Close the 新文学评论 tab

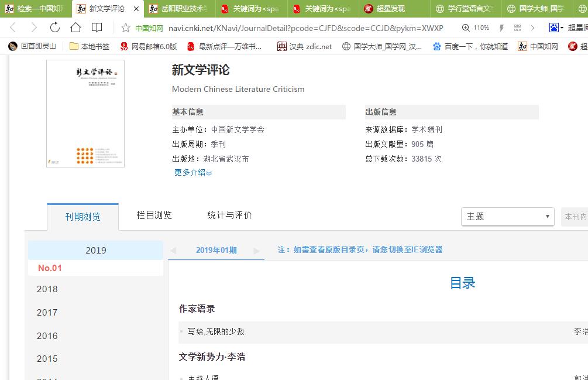coord(136,9)
